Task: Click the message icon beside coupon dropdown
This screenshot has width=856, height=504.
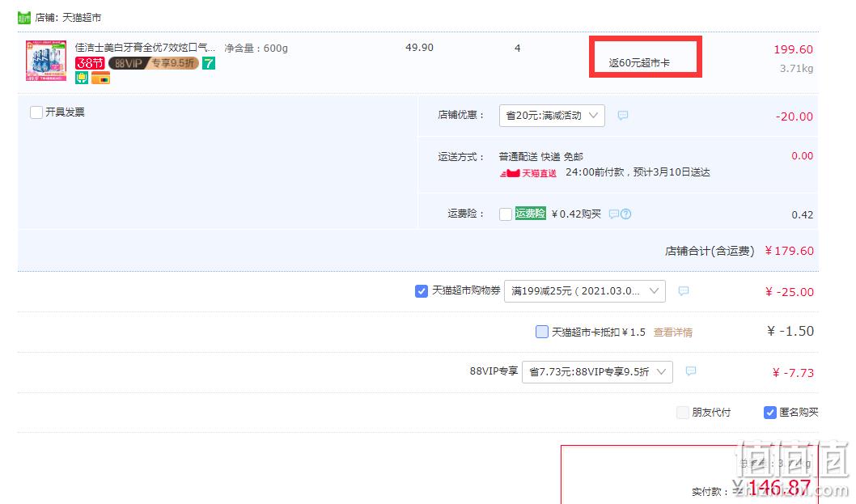Action: 684,291
